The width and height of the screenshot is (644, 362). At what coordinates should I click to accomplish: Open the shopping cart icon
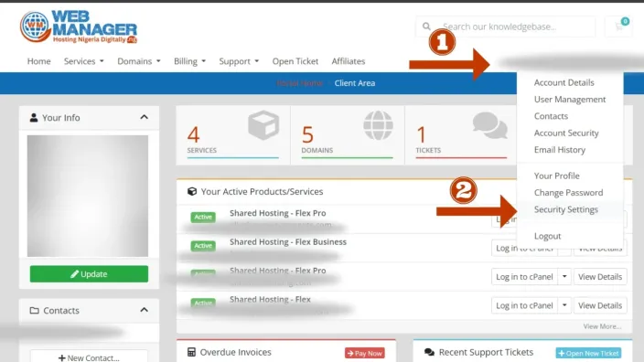point(619,27)
